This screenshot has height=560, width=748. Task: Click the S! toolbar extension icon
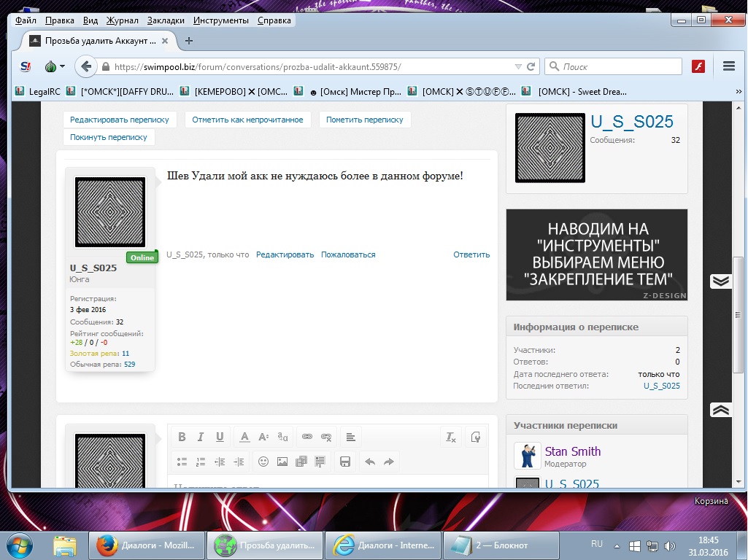(x=26, y=67)
